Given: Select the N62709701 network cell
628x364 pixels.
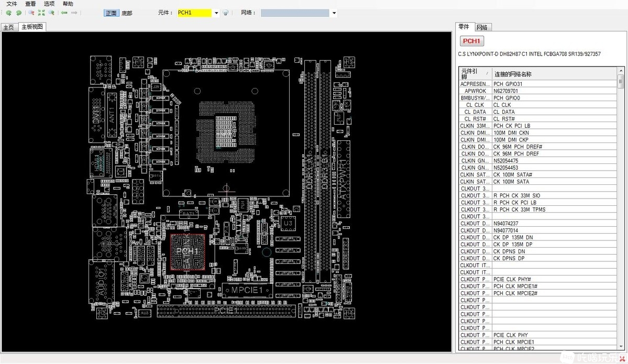Looking at the screenshot, I should click(x=554, y=91).
